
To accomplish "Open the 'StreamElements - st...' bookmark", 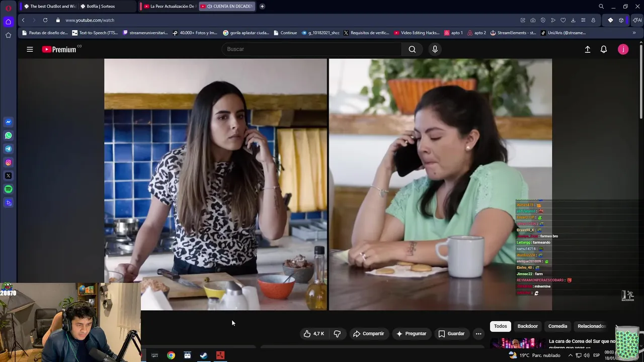I will 513,33.
